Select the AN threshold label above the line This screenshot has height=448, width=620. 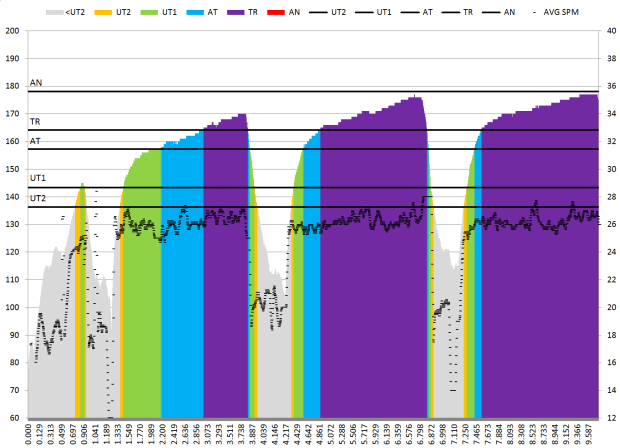[36, 84]
